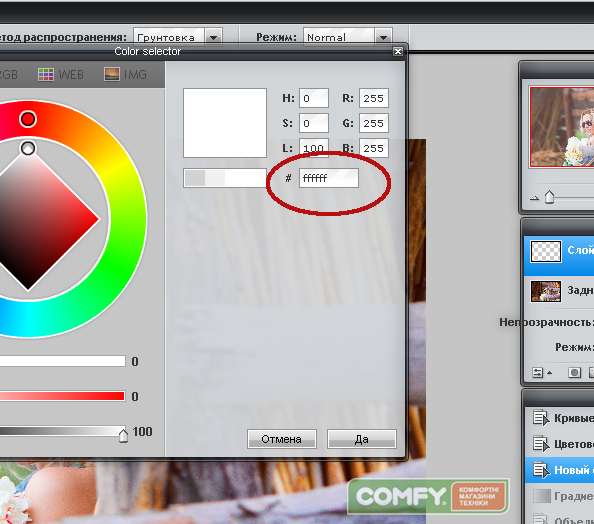Click the zoom out mountain icon in navigator
This screenshot has height=524, width=594.
[534, 198]
